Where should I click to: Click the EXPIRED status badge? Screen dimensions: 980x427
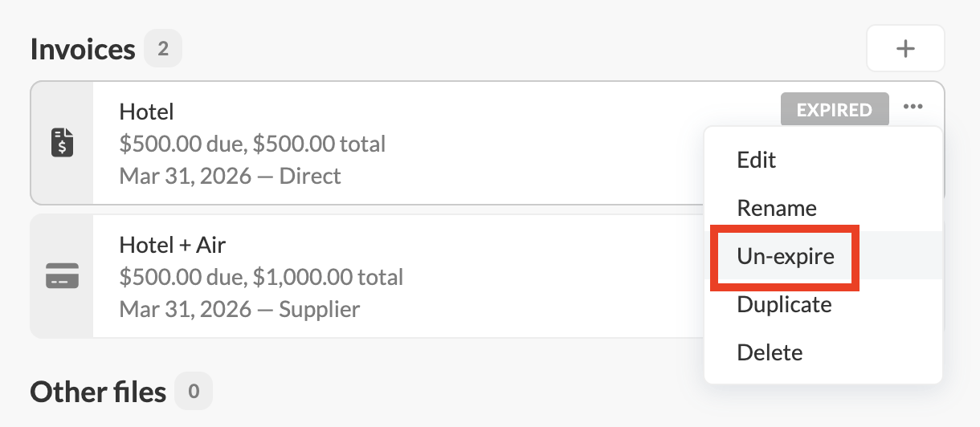tap(834, 110)
